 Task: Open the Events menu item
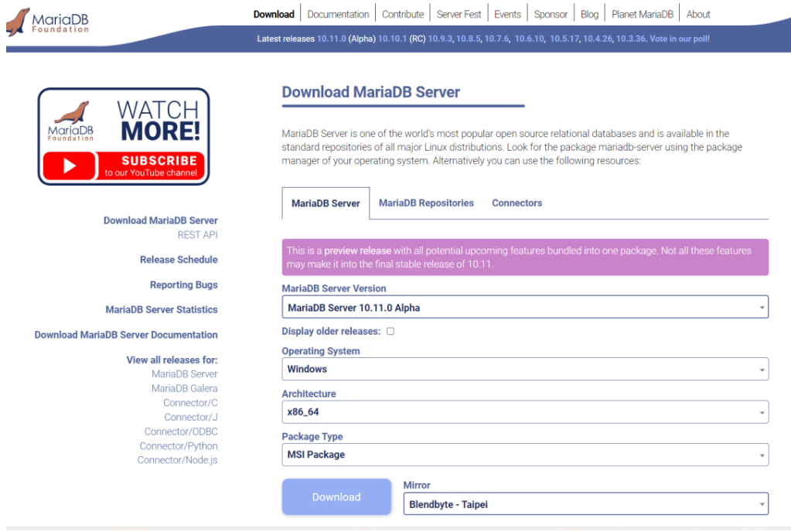507,14
